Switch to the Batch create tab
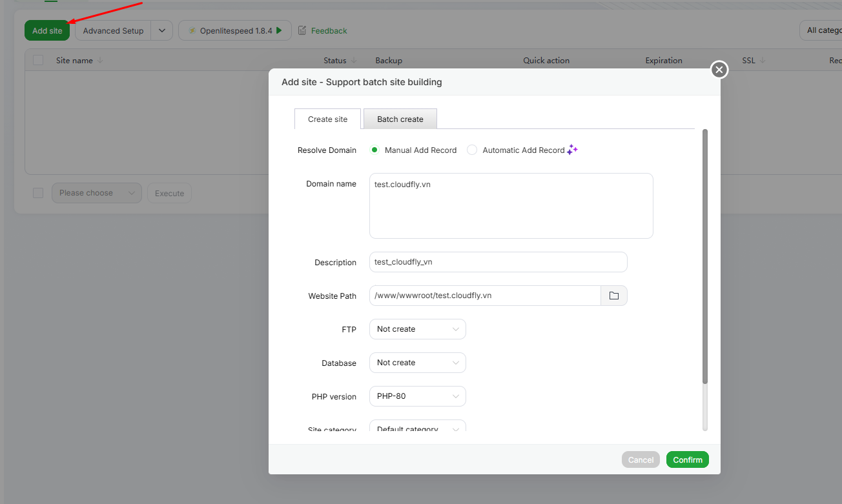The image size is (842, 504). pyautogui.click(x=400, y=119)
